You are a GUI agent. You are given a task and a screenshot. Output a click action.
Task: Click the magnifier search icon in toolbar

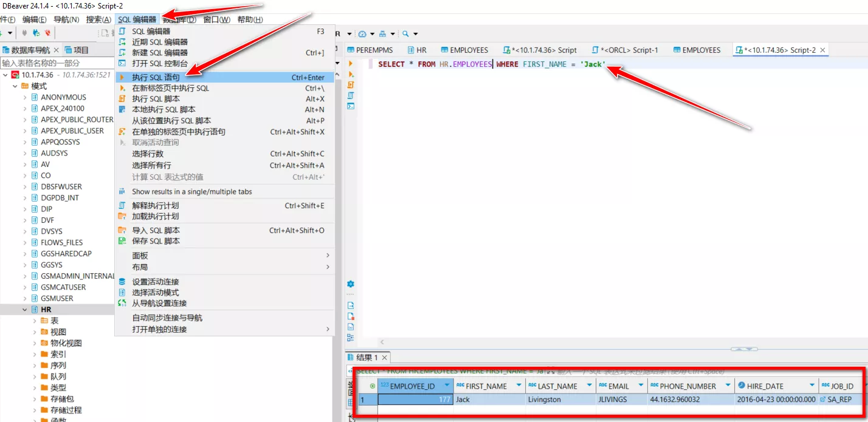[405, 34]
